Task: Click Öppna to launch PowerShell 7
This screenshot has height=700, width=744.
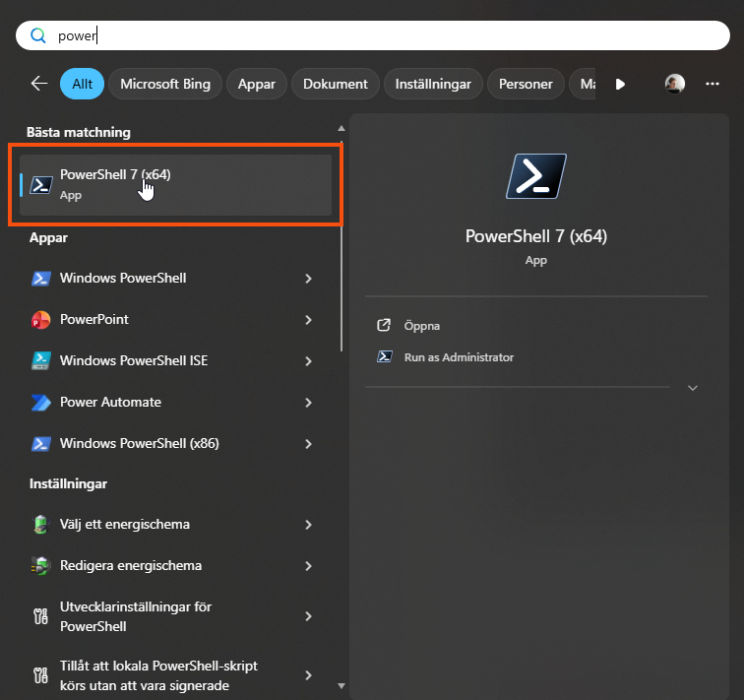Action: 421,326
